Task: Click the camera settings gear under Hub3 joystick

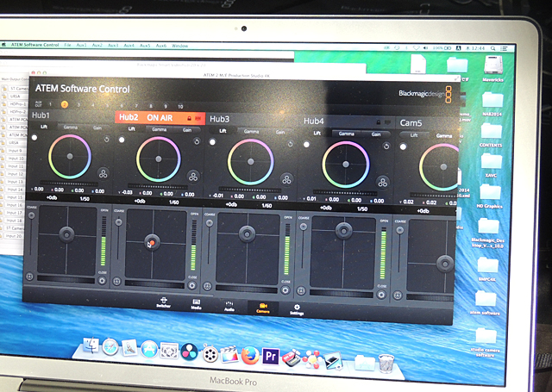Action: coord(285,290)
